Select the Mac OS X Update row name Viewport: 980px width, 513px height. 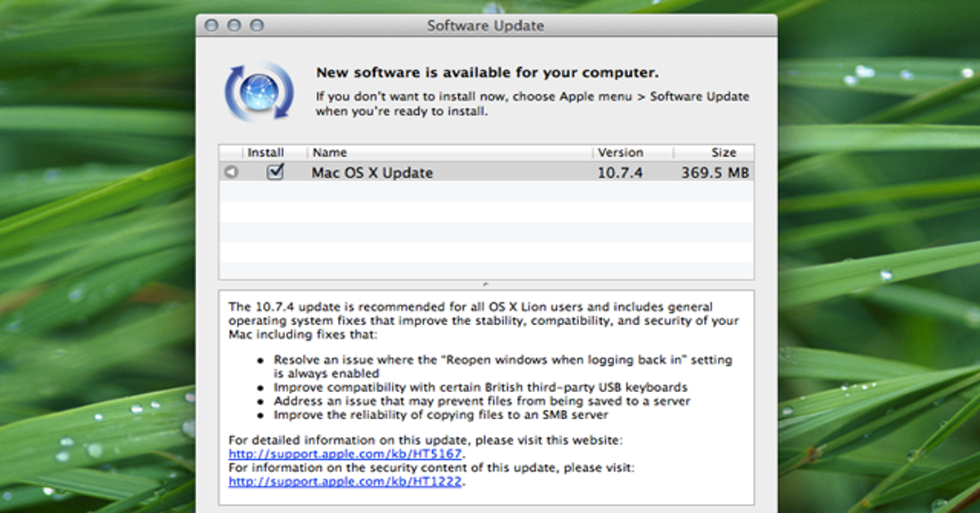pos(372,173)
